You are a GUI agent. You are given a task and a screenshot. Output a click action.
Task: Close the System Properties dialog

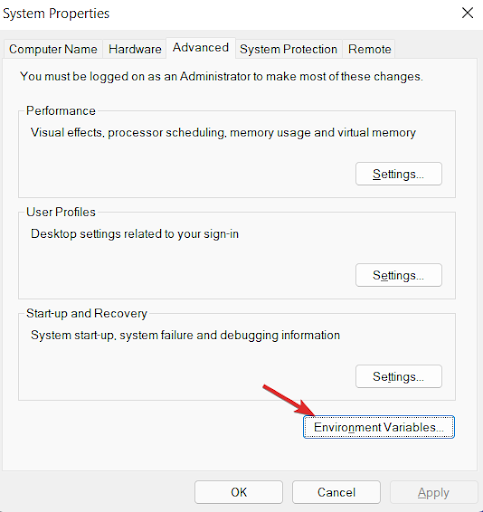pos(467,13)
